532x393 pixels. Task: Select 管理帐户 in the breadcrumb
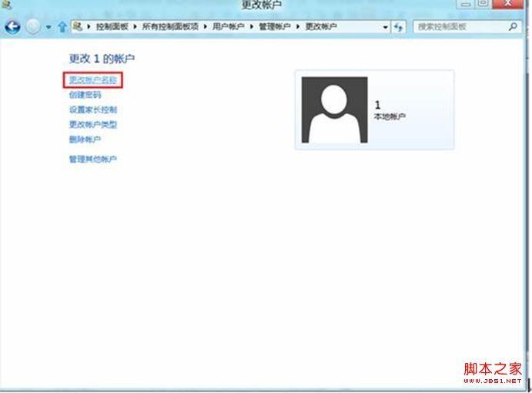pos(275,26)
